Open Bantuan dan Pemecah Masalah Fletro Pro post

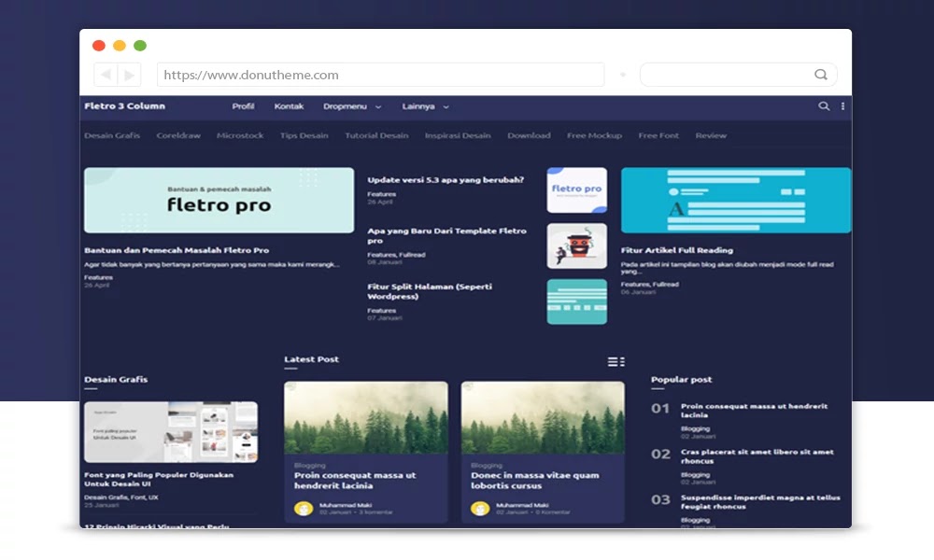(177, 250)
